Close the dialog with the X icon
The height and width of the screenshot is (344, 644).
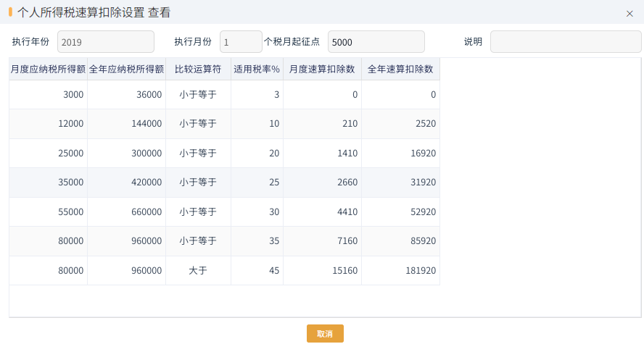[629, 14]
